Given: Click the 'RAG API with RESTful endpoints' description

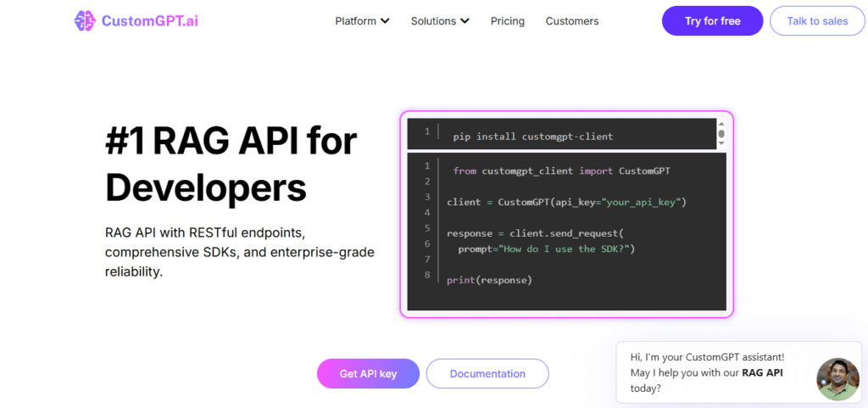Looking at the screenshot, I should tap(240, 252).
